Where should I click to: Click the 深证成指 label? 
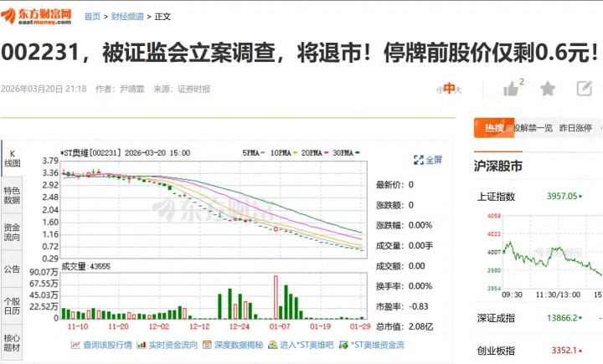coord(496,318)
